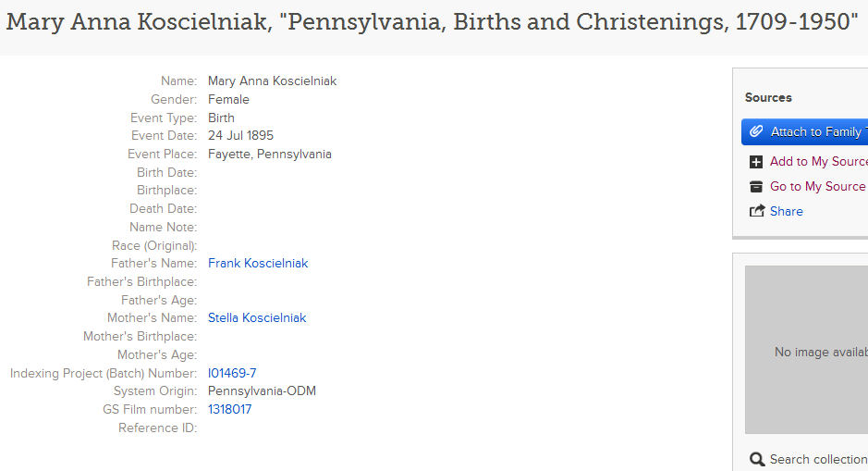Open the Go to My Source Box link
The height and width of the screenshot is (471, 868).
(x=818, y=187)
